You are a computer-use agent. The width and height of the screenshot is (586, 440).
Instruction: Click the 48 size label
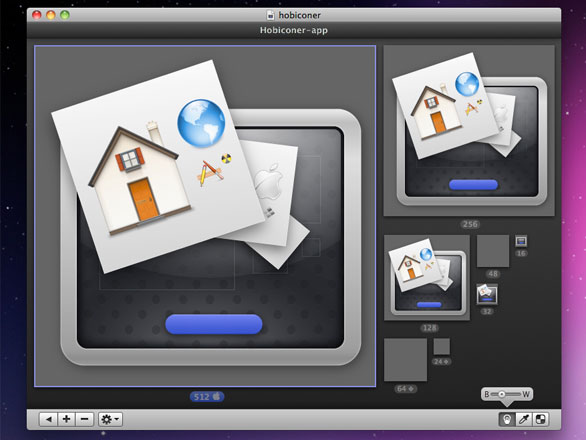(493, 274)
